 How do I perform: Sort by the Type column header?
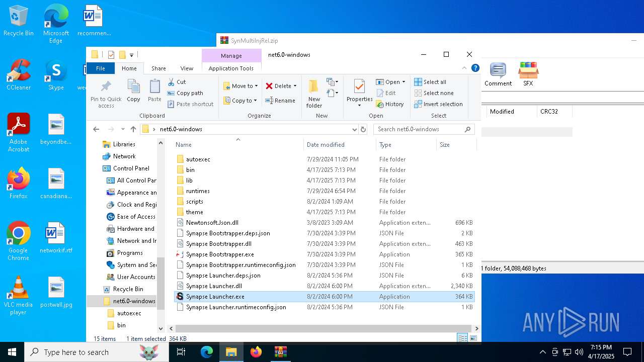(x=406, y=145)
